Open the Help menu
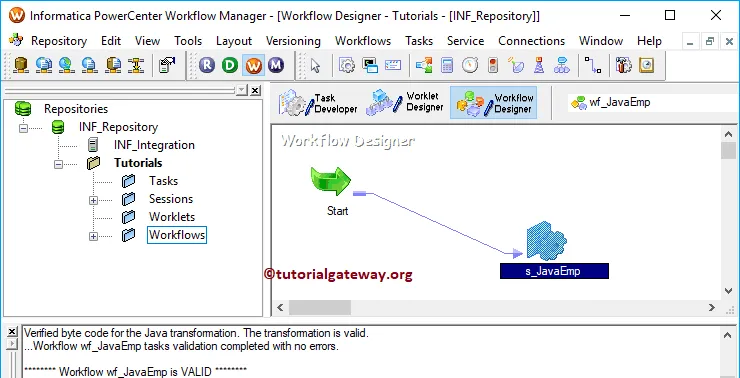Viewport: 740px width, 378px height. [x=649, y=41]
